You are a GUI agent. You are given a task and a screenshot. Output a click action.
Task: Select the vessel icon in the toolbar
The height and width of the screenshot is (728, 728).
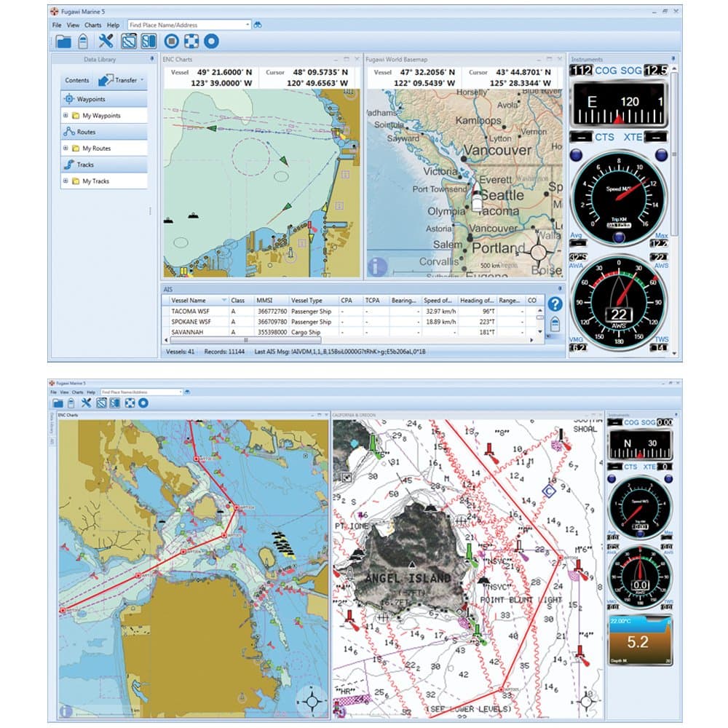[x=82, y=41]
